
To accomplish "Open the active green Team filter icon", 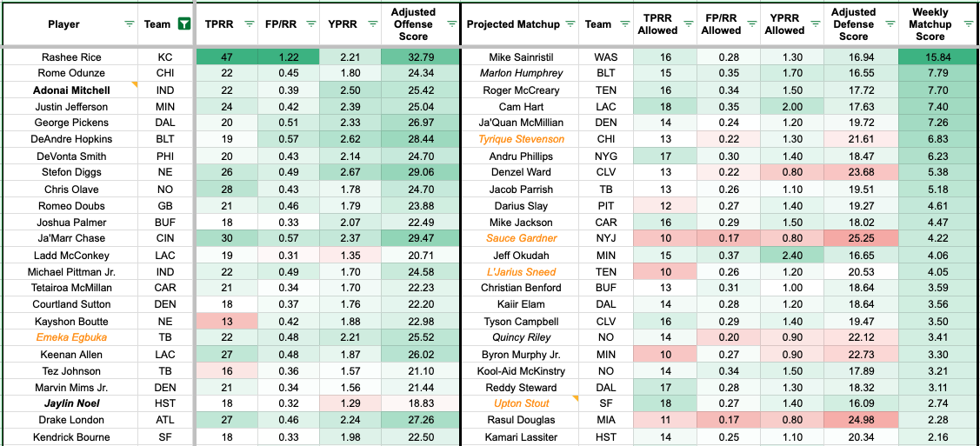I will 183,24.
